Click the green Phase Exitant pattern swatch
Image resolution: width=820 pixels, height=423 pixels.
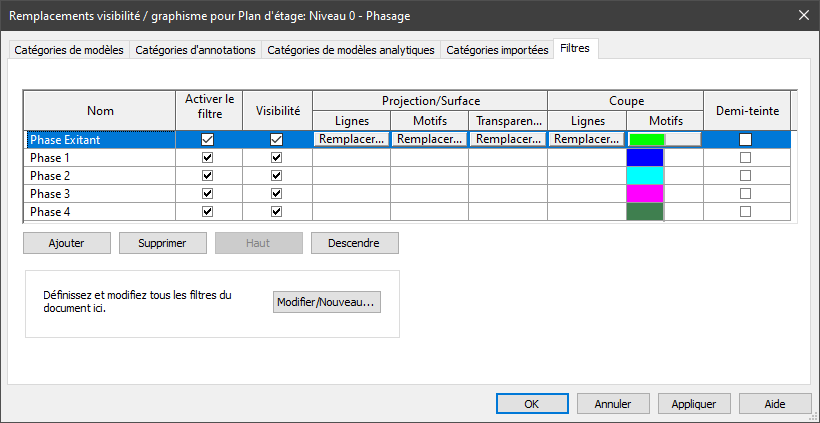(x=647, y=140)
